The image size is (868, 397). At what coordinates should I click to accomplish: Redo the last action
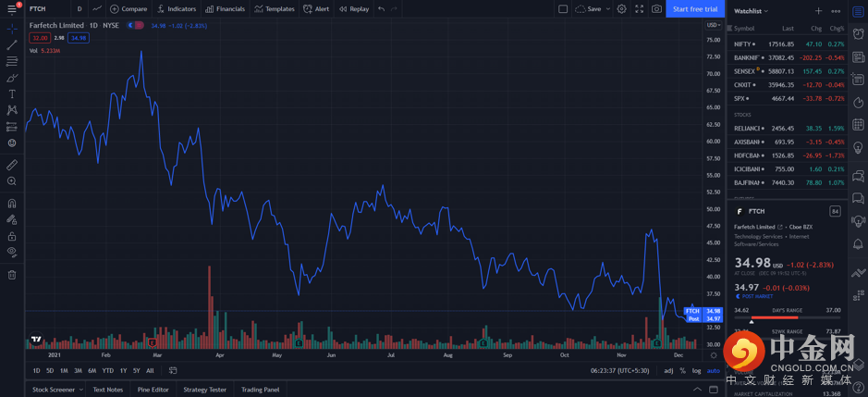(x=394, y=9)
